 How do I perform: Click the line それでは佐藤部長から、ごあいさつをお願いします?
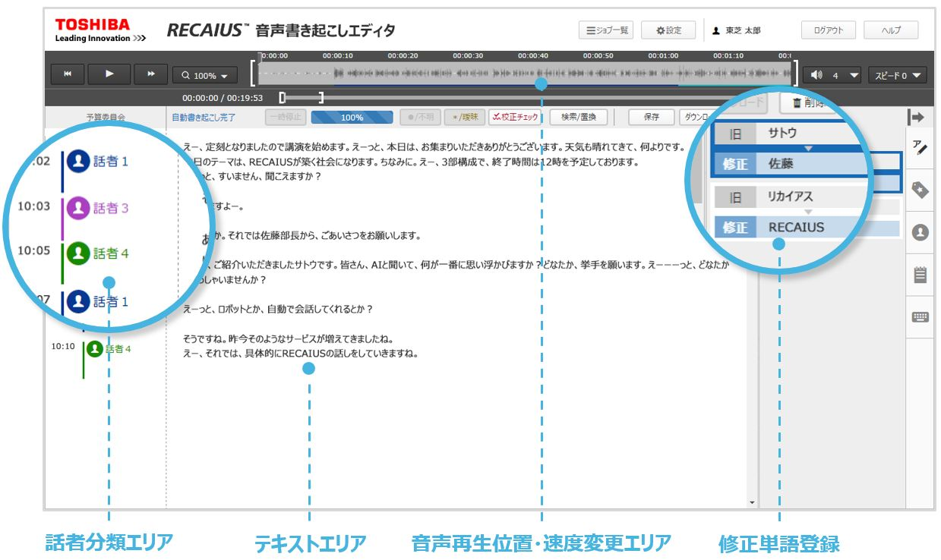pos(321,235)
